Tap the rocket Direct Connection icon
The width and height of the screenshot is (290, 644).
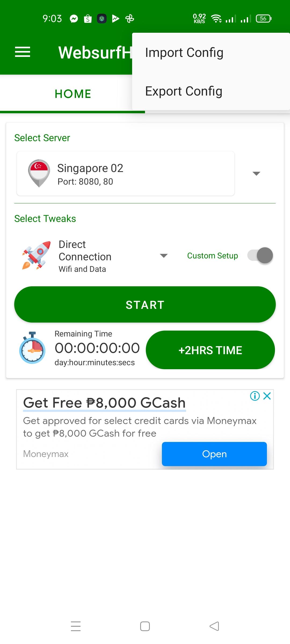(36, 255)
